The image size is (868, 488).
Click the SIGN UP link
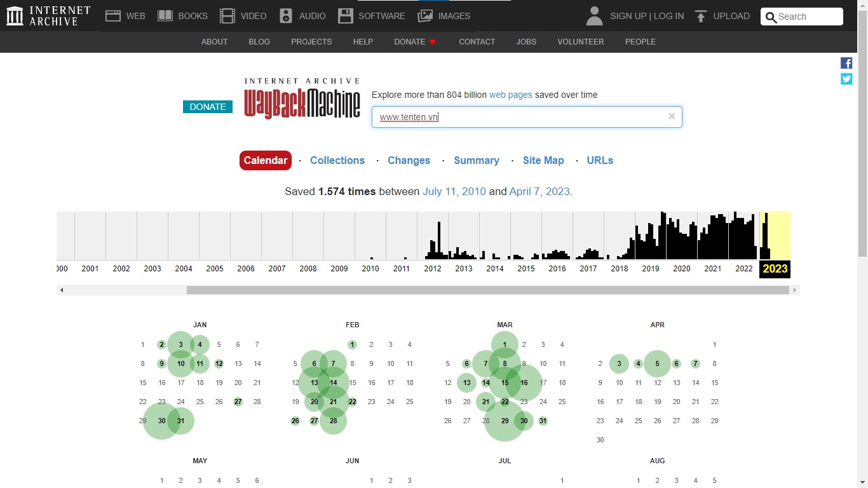pyautogui.click(x=628, y=16)
